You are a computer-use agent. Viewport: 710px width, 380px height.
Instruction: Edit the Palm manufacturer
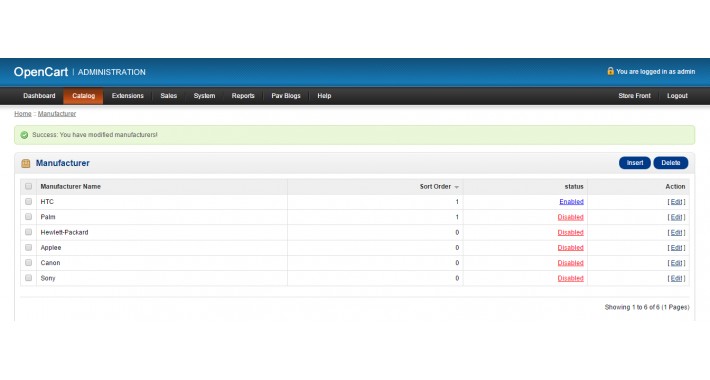(x=676, y=217)
